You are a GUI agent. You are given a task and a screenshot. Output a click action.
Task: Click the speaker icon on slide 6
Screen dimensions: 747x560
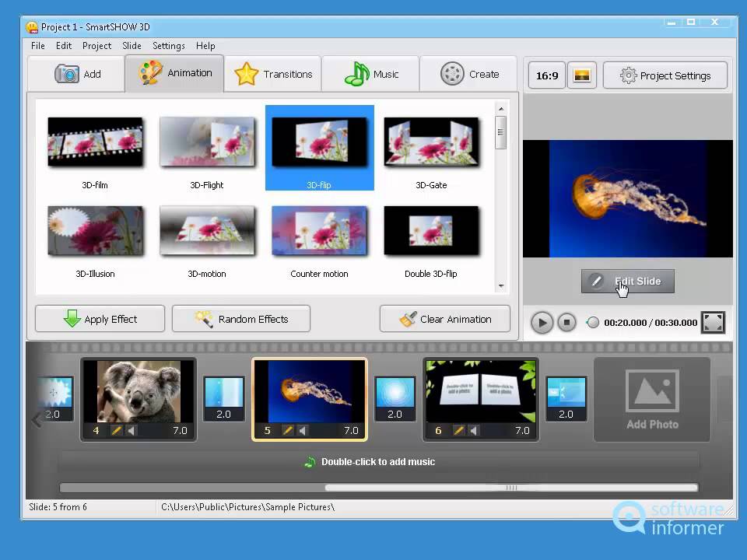point(474,430)
